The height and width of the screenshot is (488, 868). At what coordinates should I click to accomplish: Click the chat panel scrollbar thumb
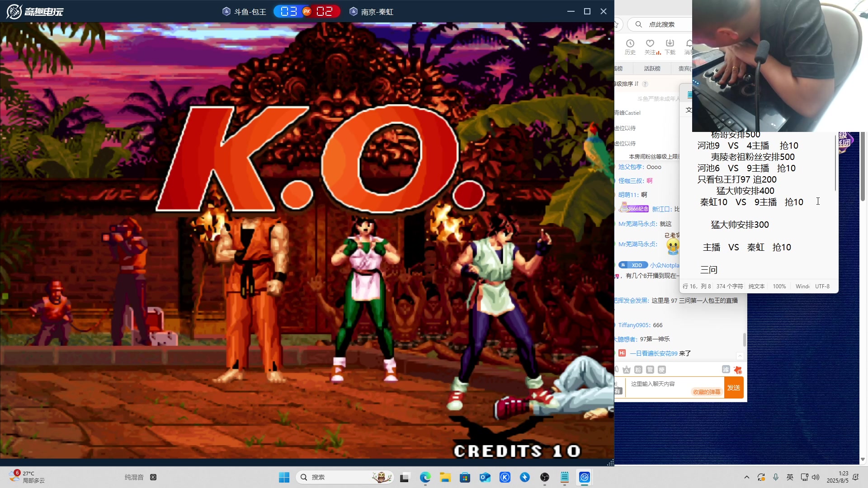coord(744,339)
